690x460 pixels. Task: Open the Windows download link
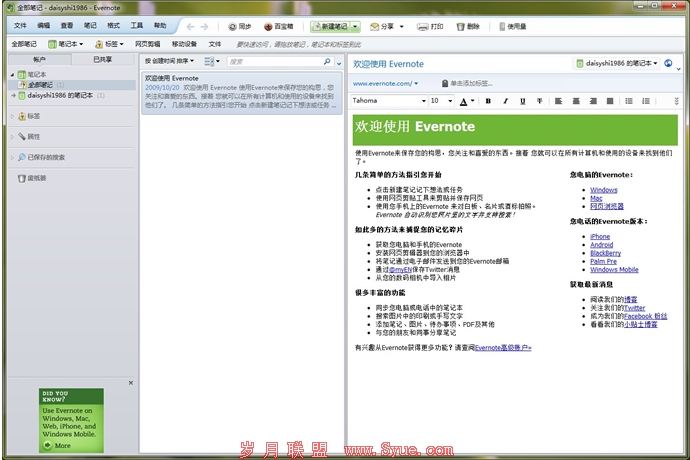pyautogui.click(x=604, y=190)
